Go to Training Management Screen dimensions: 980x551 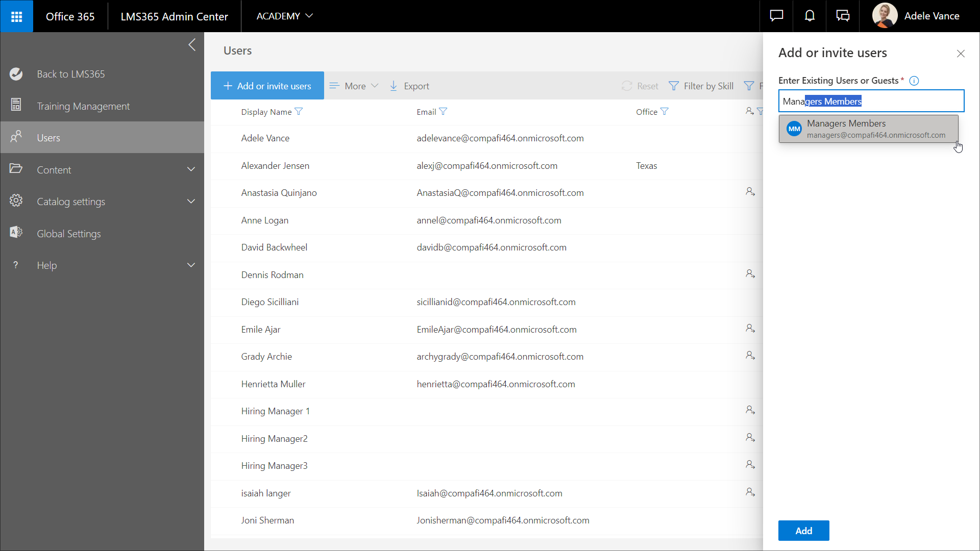coord(83,106)
